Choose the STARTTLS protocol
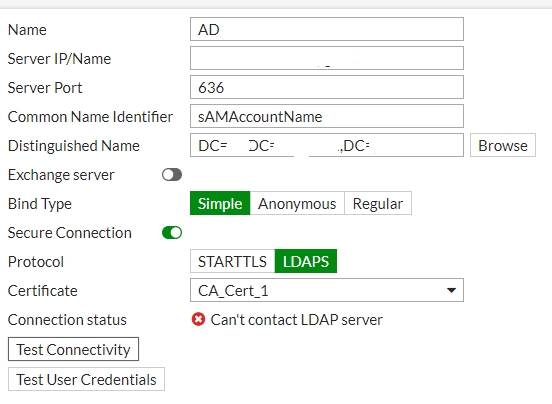 tap(232, 261)
